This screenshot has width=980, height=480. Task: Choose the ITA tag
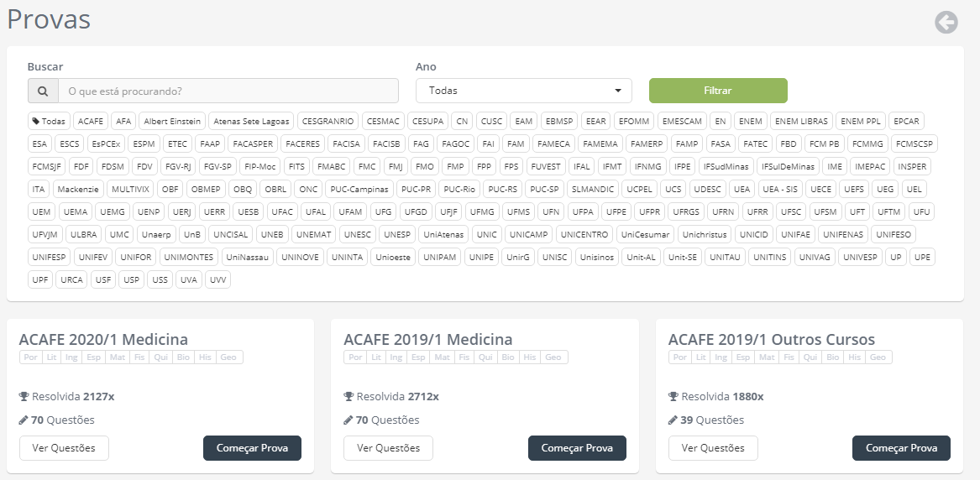click(39, 189)
